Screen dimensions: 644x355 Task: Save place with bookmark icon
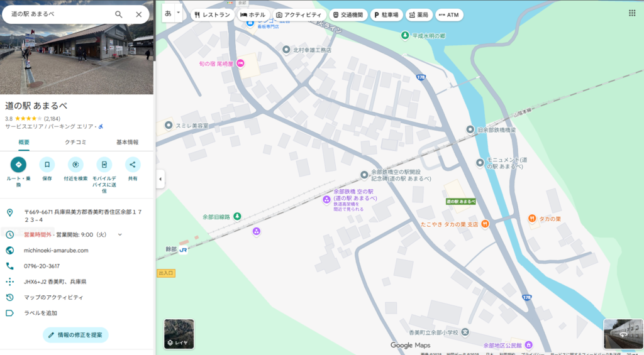click(47, 165)
